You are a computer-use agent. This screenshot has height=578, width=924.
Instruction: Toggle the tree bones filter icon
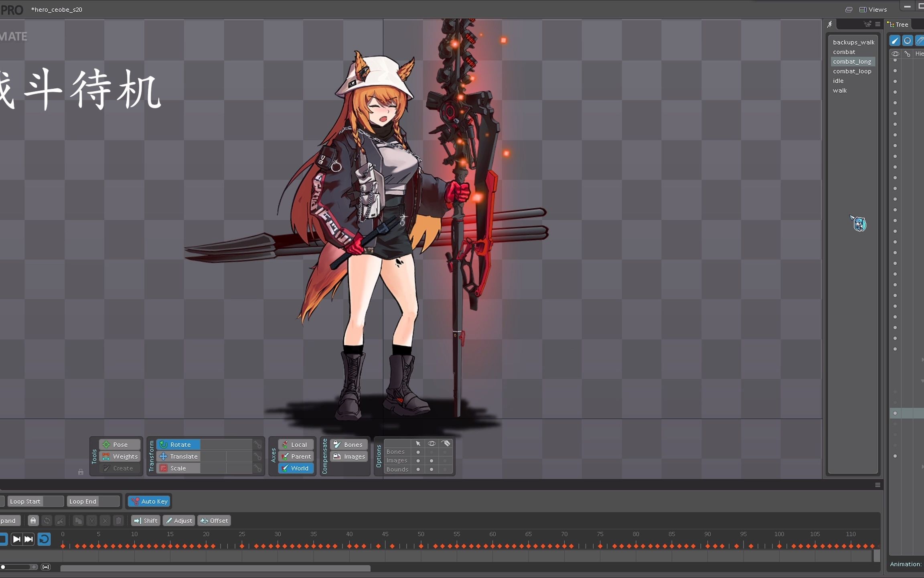pos(895,41)
